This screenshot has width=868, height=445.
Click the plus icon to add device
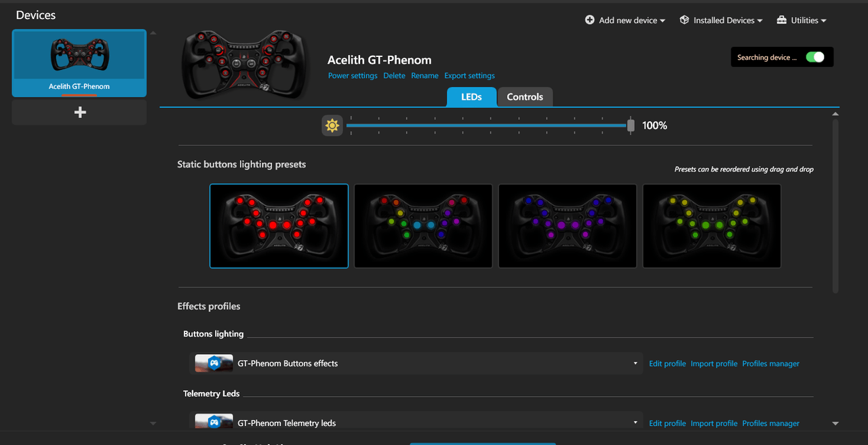click(79, 113)
